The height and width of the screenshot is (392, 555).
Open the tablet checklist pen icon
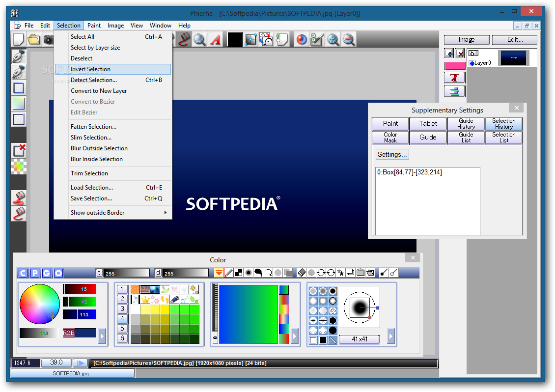pos(317,40)
